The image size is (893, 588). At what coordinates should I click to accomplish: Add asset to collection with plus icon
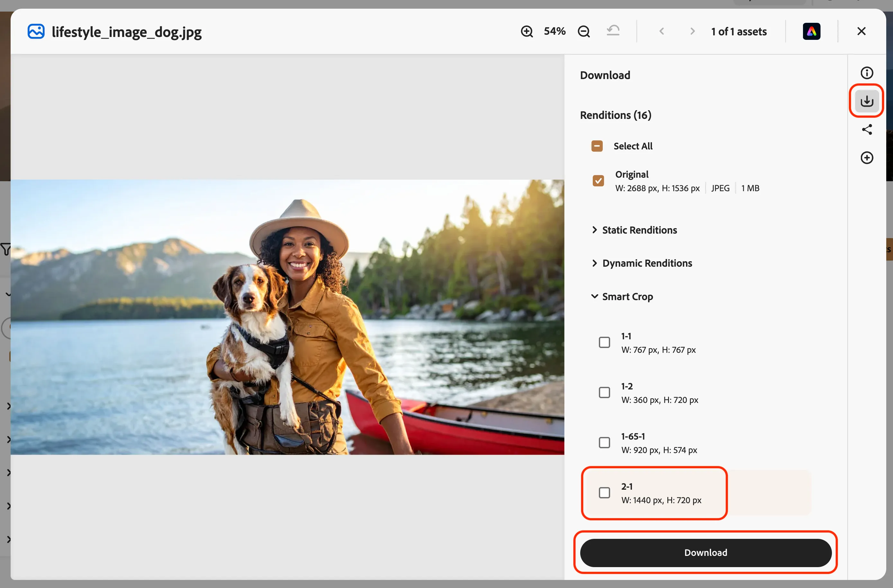(x=867, y=158)
